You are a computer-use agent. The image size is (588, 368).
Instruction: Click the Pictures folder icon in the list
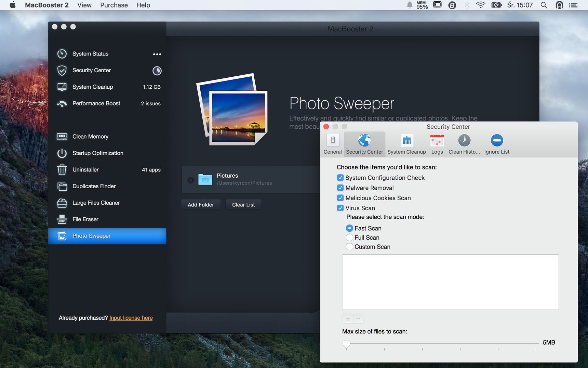pos(205,179)
